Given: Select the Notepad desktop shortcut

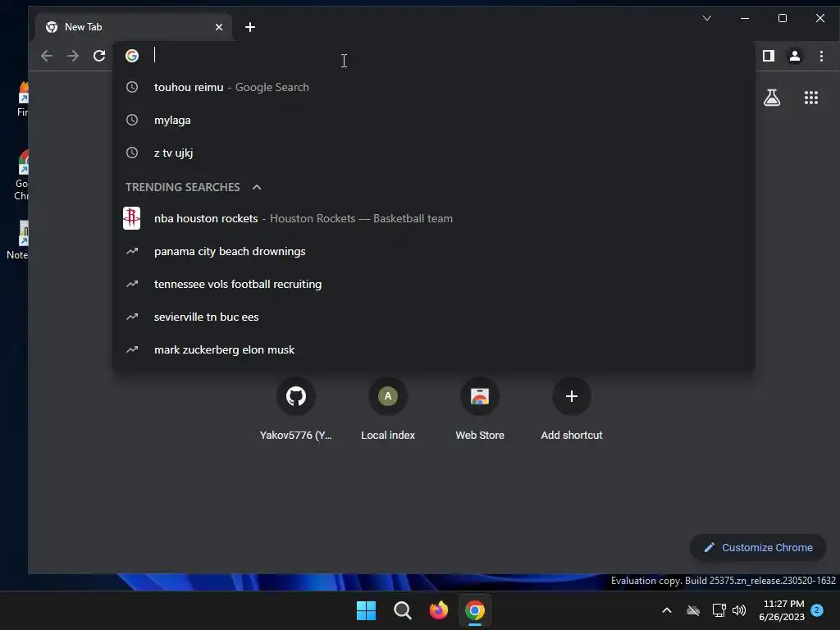Looking at the screenshot, I should 18,240.
